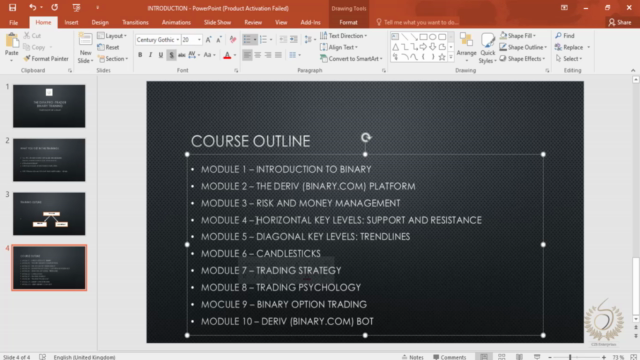Open character spacing AV option
The image size is (640, 360).
point(193,55)
